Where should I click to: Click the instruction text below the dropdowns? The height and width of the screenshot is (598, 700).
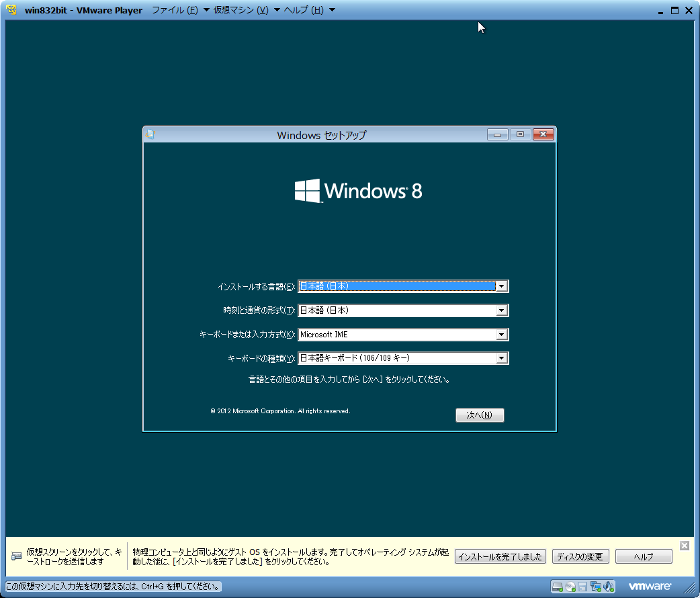[x=349, y=380]
